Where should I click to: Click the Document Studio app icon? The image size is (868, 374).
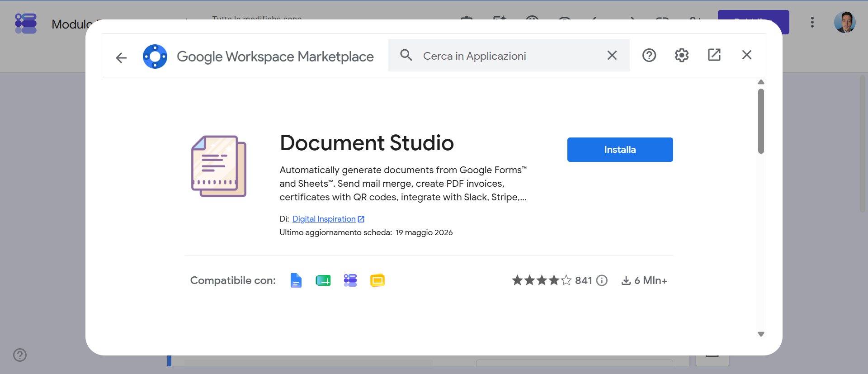pos(219,166)
